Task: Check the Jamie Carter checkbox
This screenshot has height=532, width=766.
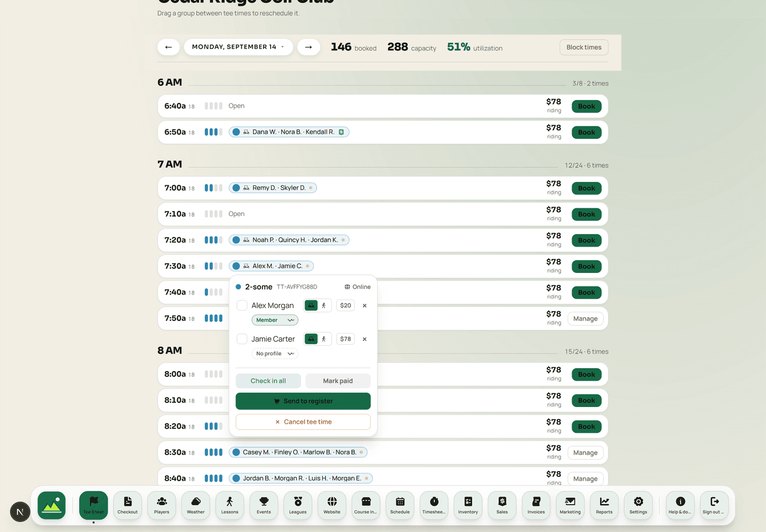Action: click(242, 339)
